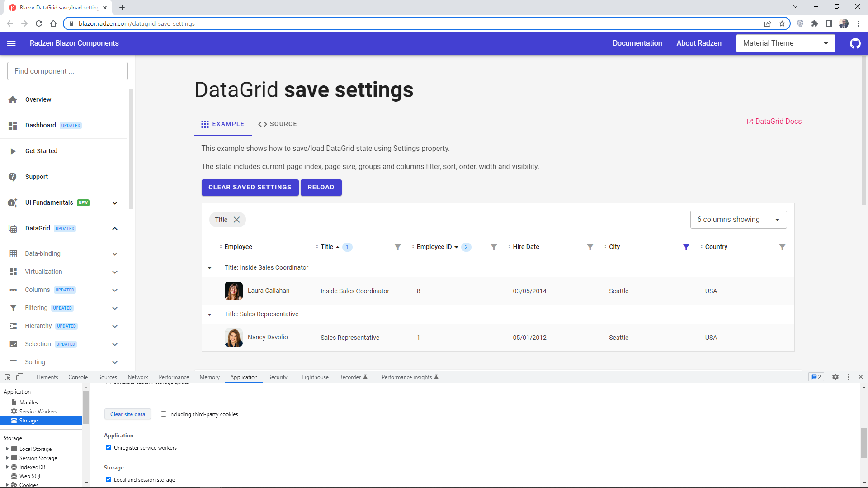Switch to the SOURCE tab
This screenshot has height=488, width=868.
pos(278,124)
